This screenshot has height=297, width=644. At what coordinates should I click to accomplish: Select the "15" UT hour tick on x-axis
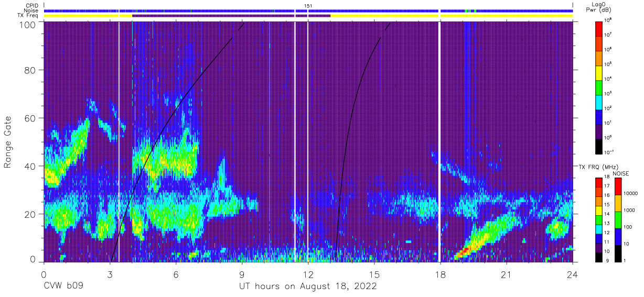374,274
